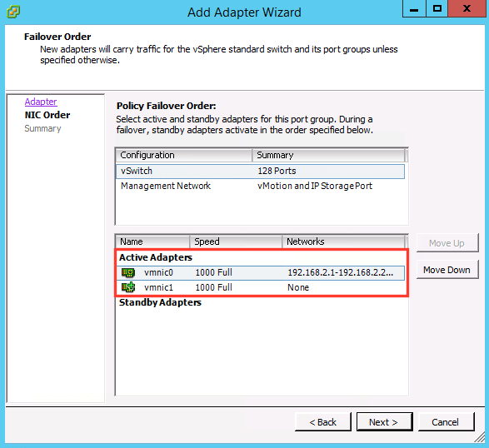Select the vmnic1 adapter name
The height and width of the screenshot is (448, 489).
[158, 287]
